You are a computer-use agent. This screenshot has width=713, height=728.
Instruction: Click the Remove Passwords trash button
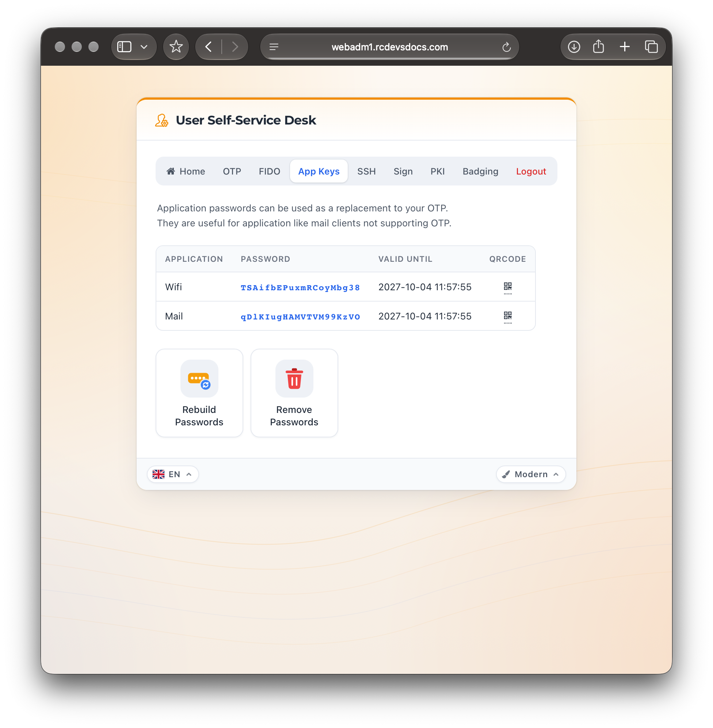[294, 392]
